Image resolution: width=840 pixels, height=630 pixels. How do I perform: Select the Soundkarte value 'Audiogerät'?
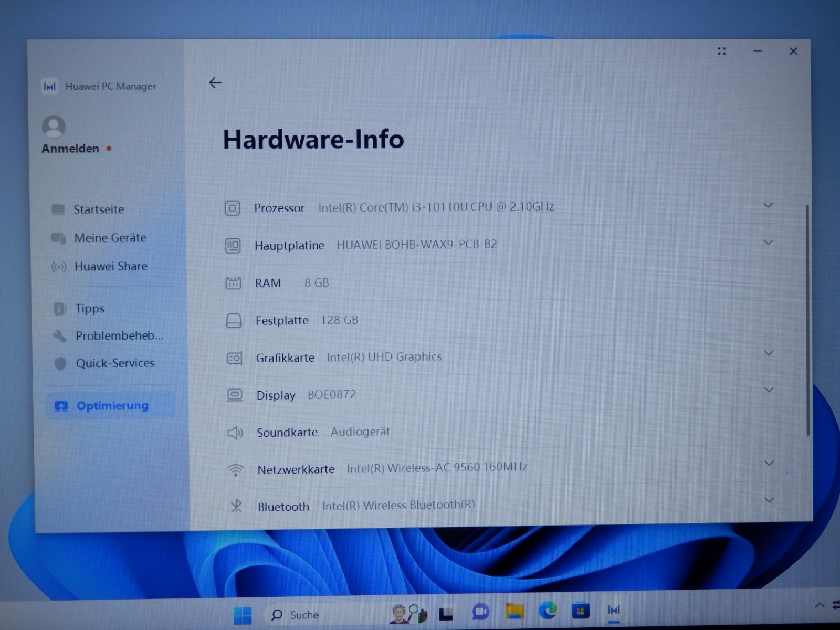coord(360,432)
